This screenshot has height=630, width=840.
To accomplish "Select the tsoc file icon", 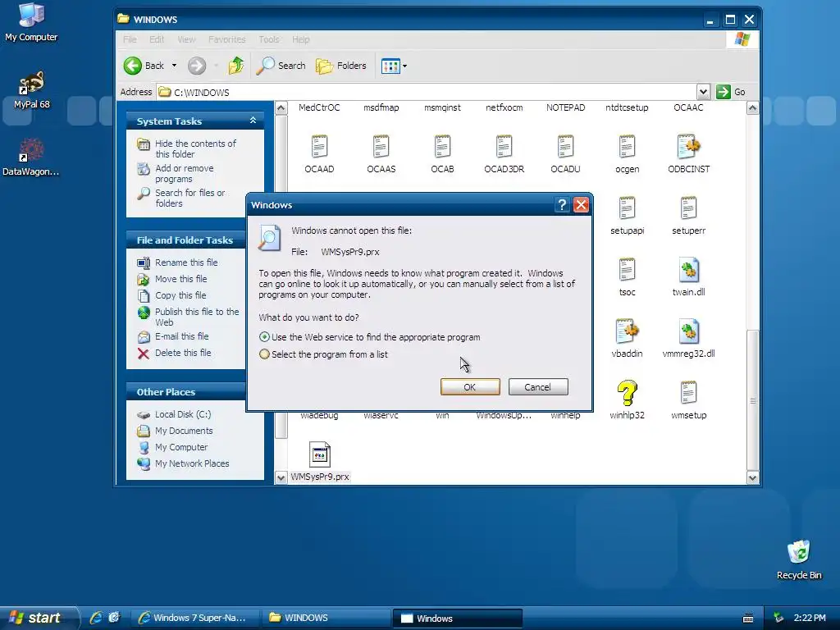I will tap(628, 270).
